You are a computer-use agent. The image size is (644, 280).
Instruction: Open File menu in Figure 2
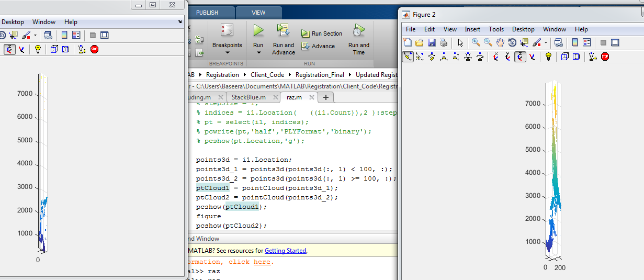coord(411,29)
